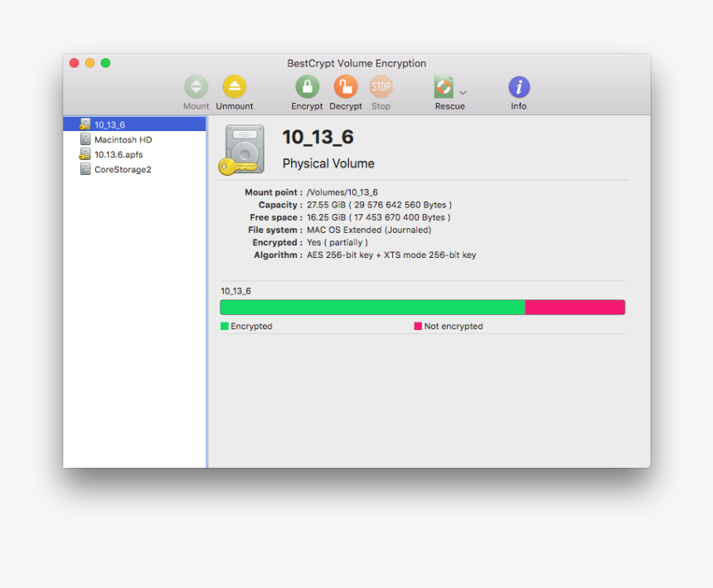This screenshot has width=713, height=588.
Task: Click the Info icon
Action: pyautogui.click(x=519, y=86)
